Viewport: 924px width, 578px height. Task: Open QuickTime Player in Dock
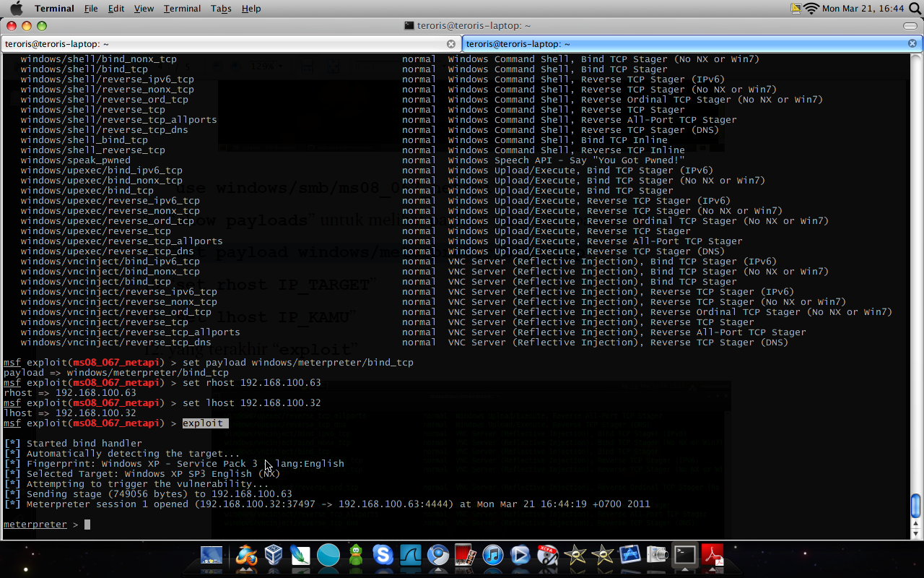click(x=520, y=555)
